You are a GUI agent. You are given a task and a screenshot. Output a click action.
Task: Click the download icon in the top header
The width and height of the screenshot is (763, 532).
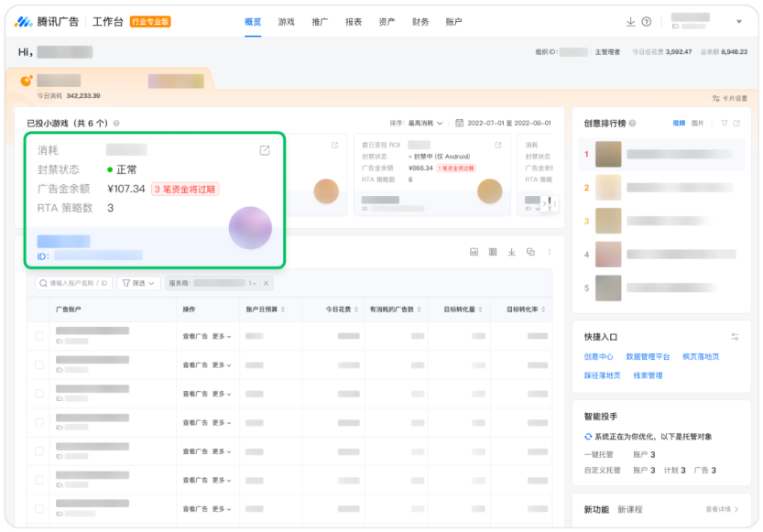(630, 22)
